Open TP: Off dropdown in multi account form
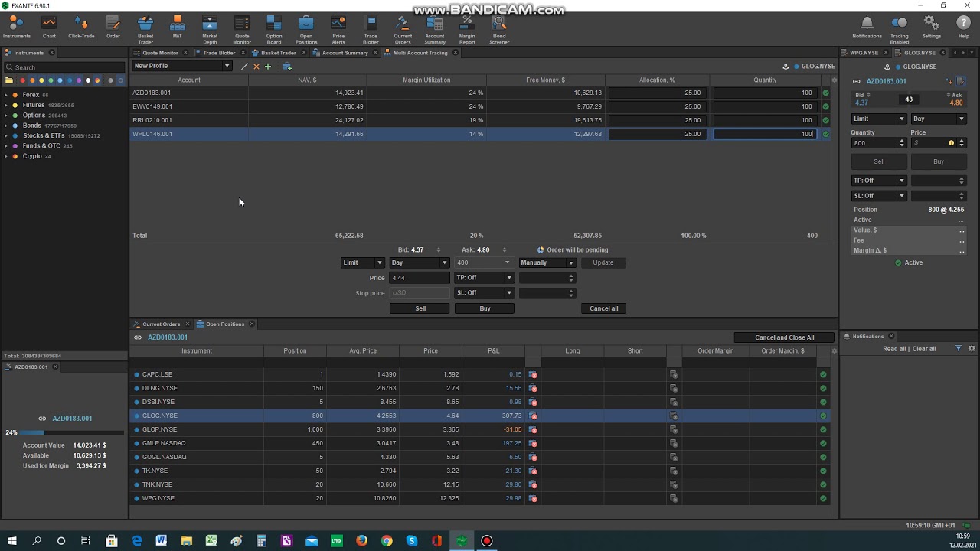980x551 pixels. 484,278
